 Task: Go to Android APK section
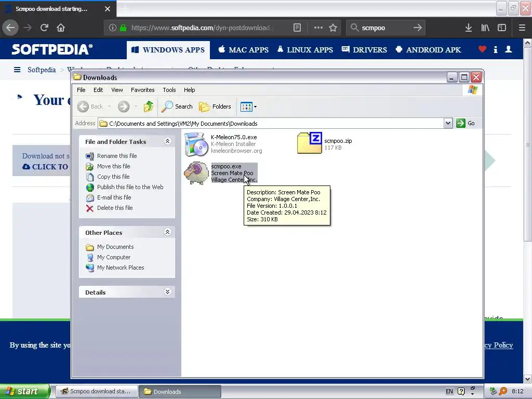point(428,50)
